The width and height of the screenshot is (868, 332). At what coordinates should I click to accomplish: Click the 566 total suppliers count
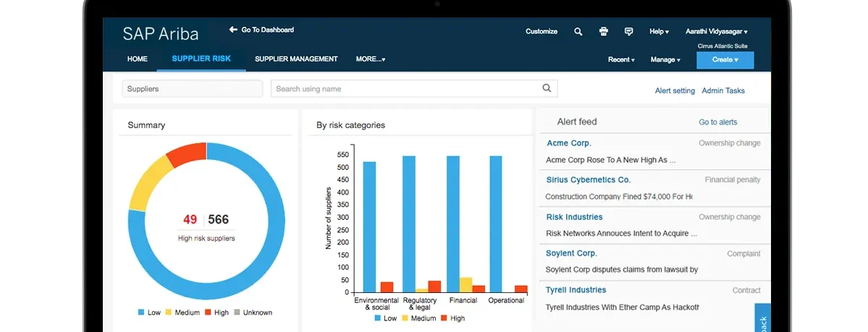tap(218, 220)
